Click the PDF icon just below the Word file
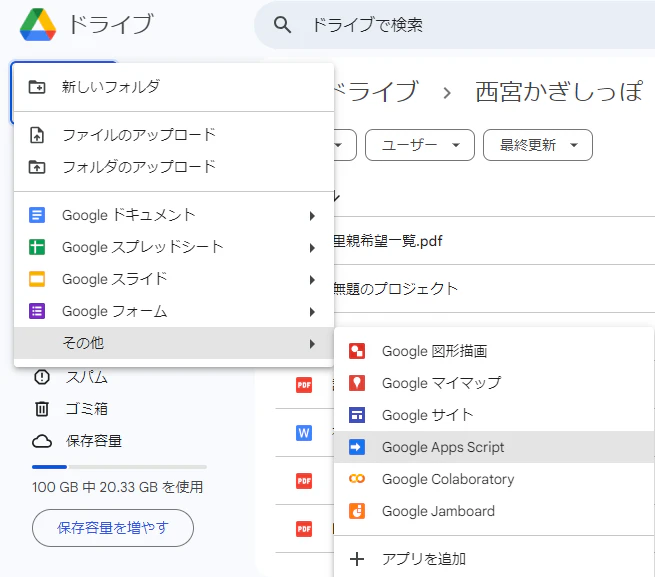 click(x=304, y=481)
